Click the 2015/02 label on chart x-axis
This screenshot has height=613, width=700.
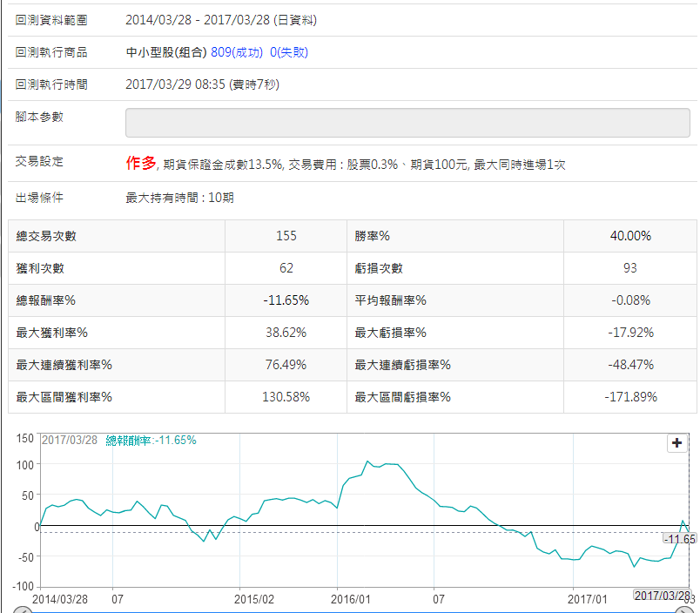[x=254, y=599]
